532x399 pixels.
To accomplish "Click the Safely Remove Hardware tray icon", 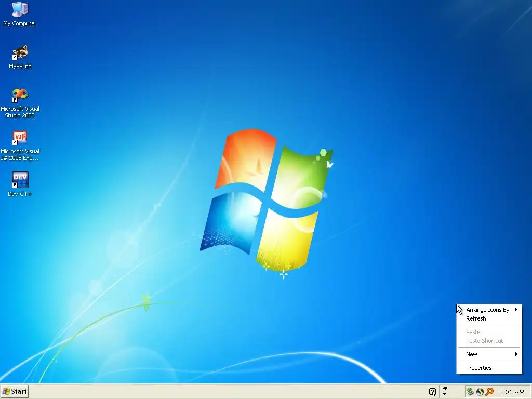I will (x=470, y=392).
